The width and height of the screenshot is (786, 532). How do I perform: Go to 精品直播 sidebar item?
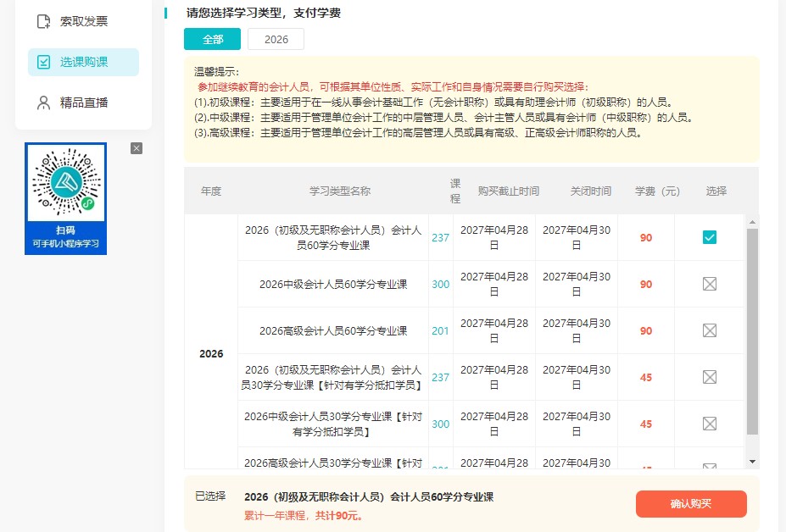tap(83, 103)
